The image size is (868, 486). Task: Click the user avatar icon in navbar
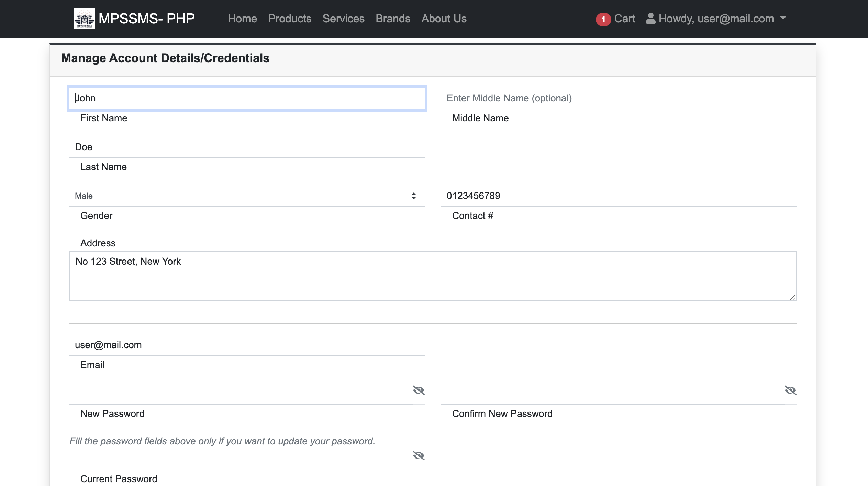[x=650, y=19]
